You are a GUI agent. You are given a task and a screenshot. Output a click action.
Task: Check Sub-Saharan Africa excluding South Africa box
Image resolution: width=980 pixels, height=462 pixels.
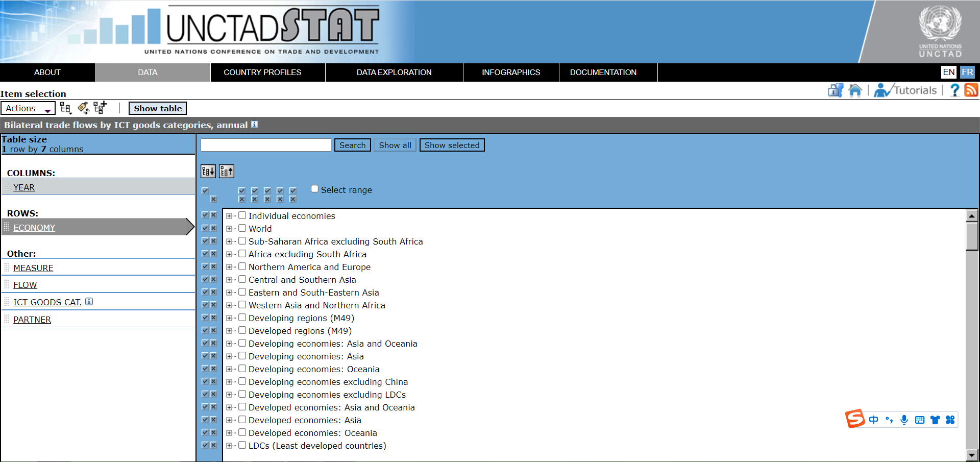point(242,241)
